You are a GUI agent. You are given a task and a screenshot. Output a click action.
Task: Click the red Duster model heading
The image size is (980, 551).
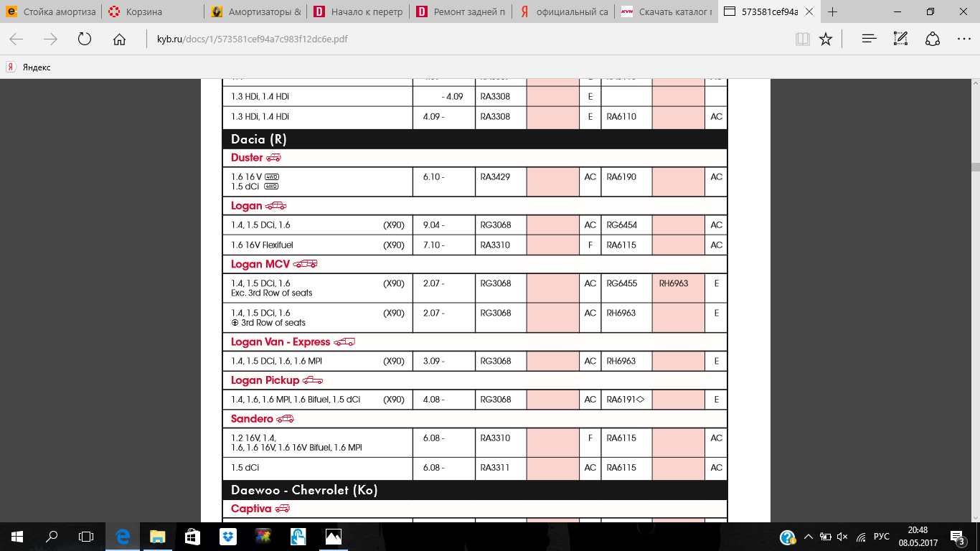pyautogui.click(x=247, y=157)
